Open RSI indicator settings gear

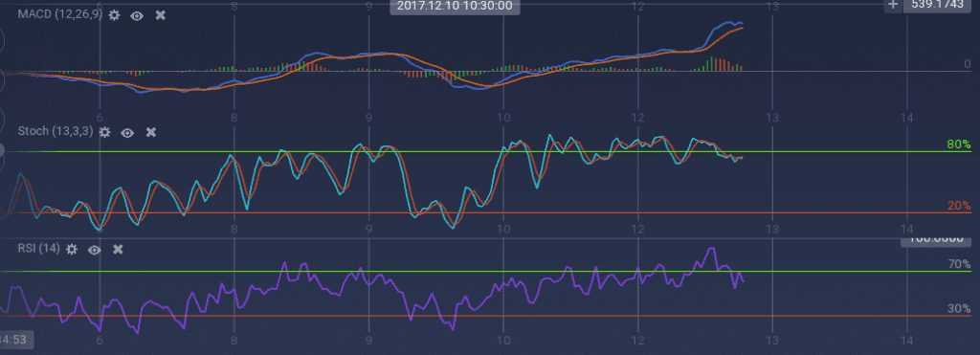tap(71, 250)
